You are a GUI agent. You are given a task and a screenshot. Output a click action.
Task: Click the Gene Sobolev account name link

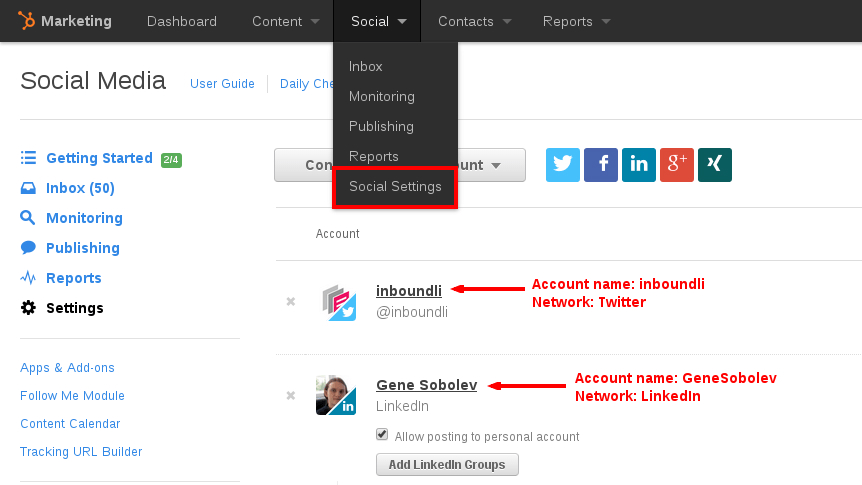(427, 384)
